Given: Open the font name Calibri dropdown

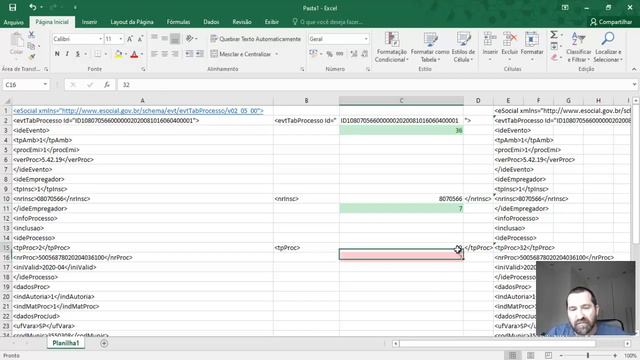Looking at the screenshot, I should [x=100, y=39].
